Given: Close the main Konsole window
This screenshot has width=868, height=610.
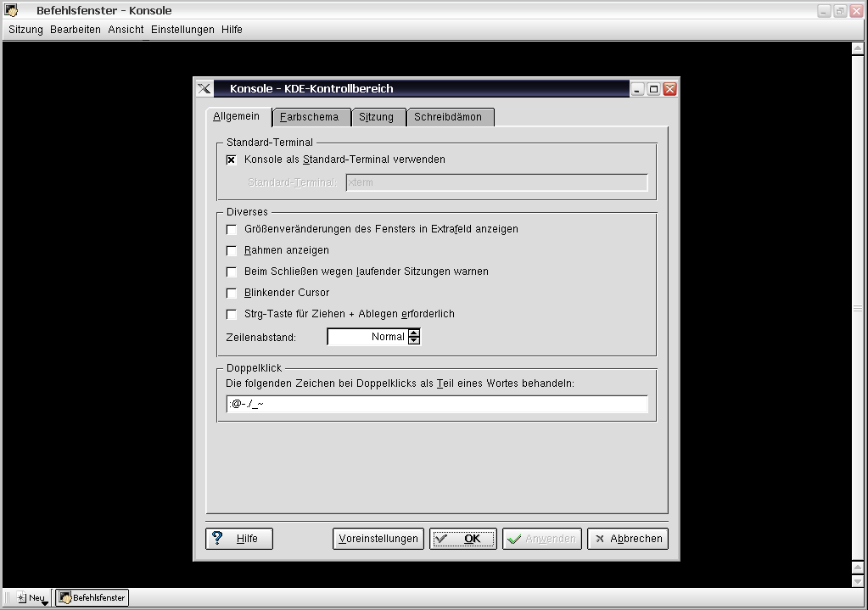Looking at the screenshot, I should (x=856, y=10).
